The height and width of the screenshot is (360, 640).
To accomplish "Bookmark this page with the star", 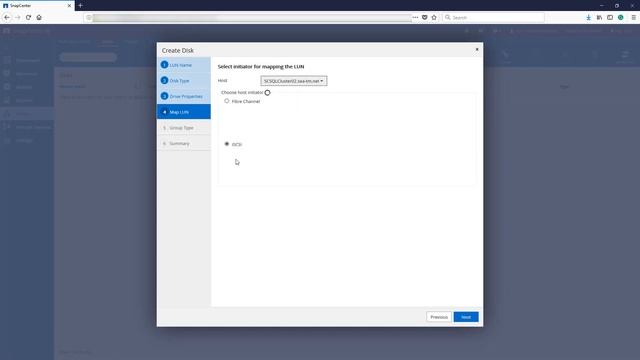I will point(434,18).
